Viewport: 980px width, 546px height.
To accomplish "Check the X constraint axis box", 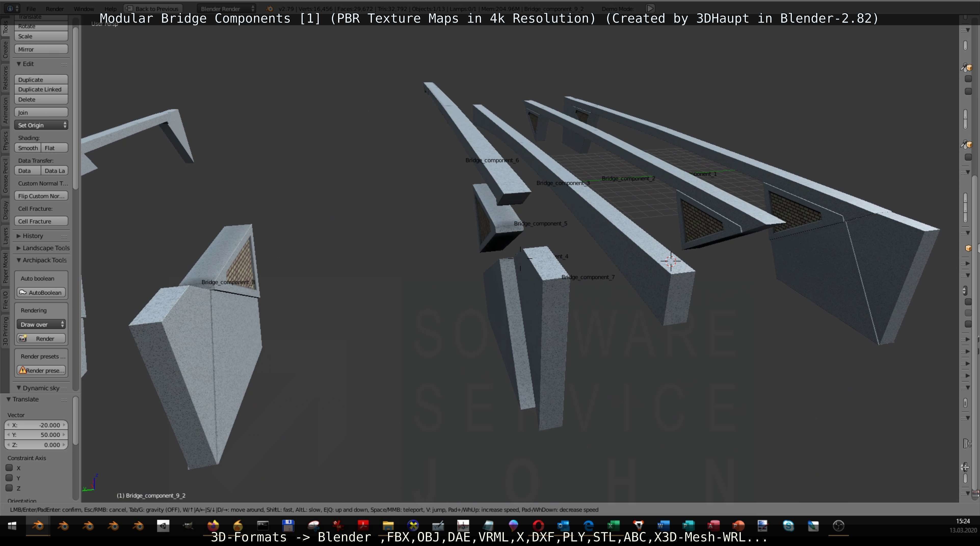I will click(9, 468).
